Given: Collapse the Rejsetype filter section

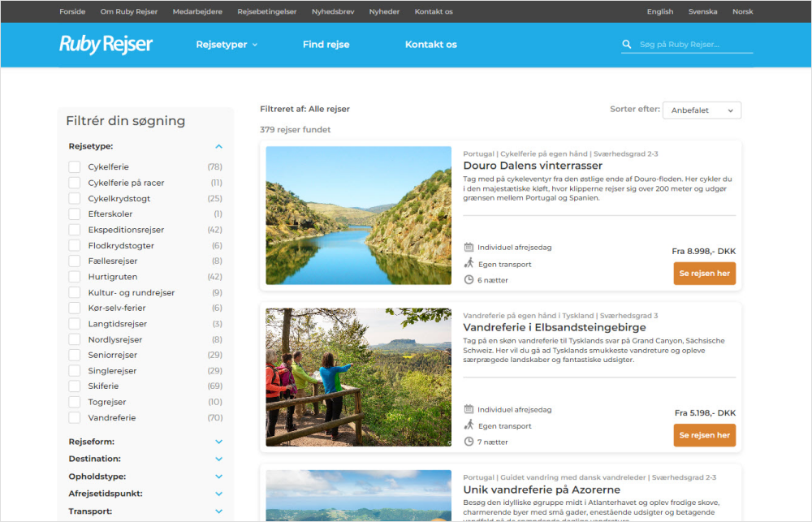Looking at the screenshot, I should point(218,147).
